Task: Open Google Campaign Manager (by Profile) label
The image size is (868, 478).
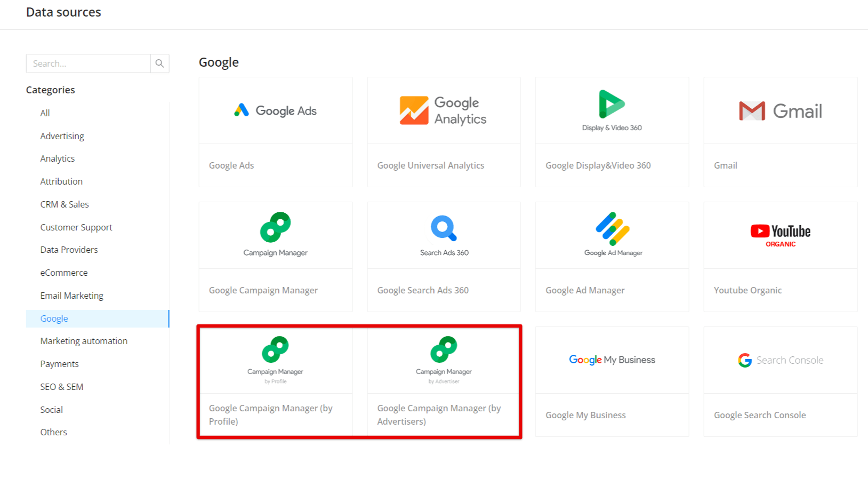Action: (271, 415)
